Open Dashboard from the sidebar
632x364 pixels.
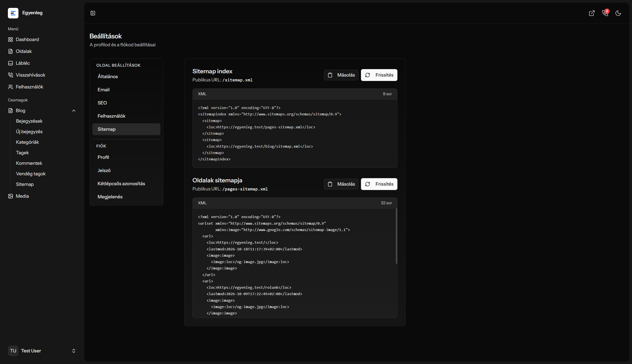point(42,39)
